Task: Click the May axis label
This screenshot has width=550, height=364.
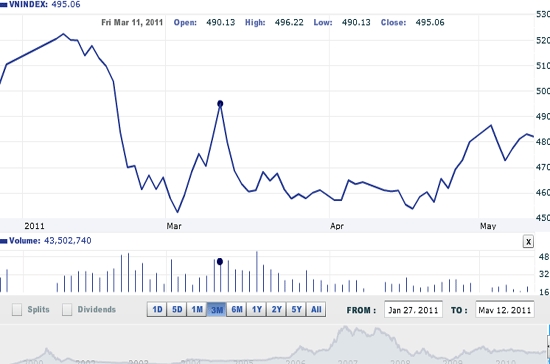Action: click(488, 226)
